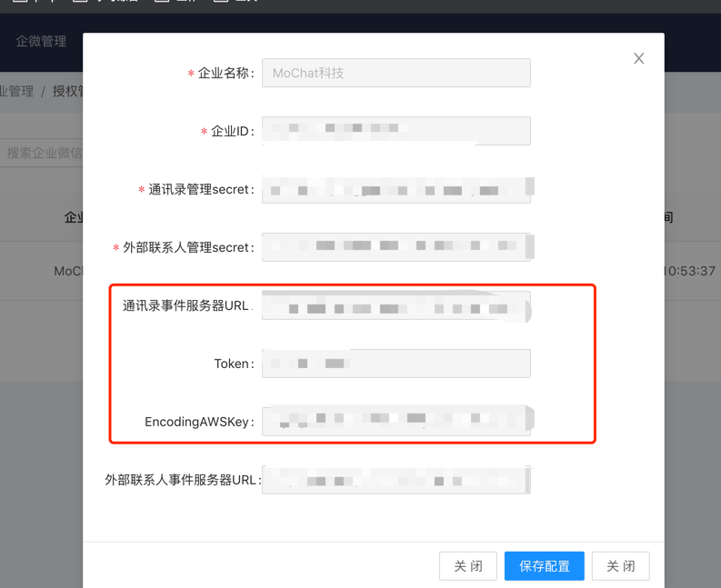The width and height of the screenshot is (721, 588).
Task: Open the 企微管理 menu item
Action: click(x=41, y=42)
